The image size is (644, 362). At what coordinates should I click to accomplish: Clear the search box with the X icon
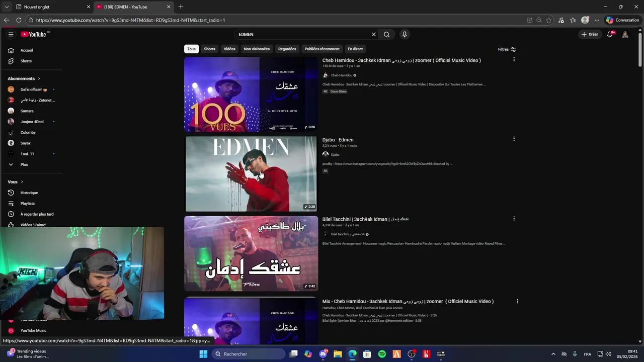374,34
